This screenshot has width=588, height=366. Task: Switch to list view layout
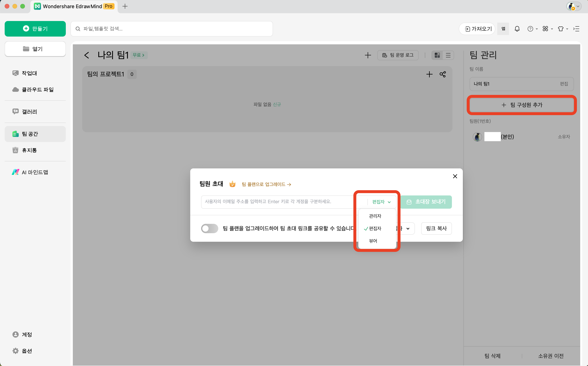click(x=448, y=55)
